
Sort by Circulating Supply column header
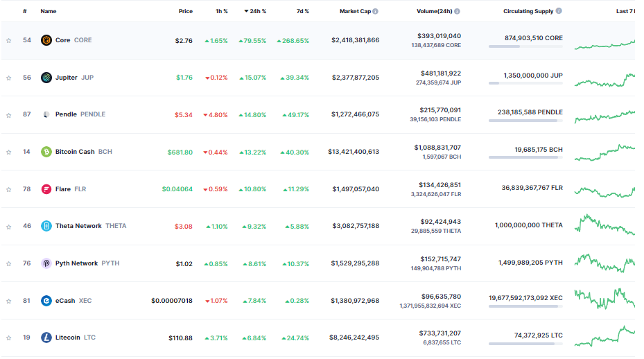pos(529,12)
